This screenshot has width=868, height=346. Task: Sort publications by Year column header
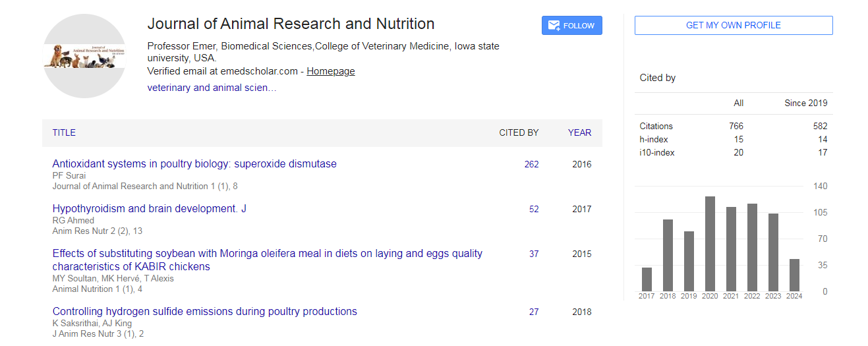(579, 132)
